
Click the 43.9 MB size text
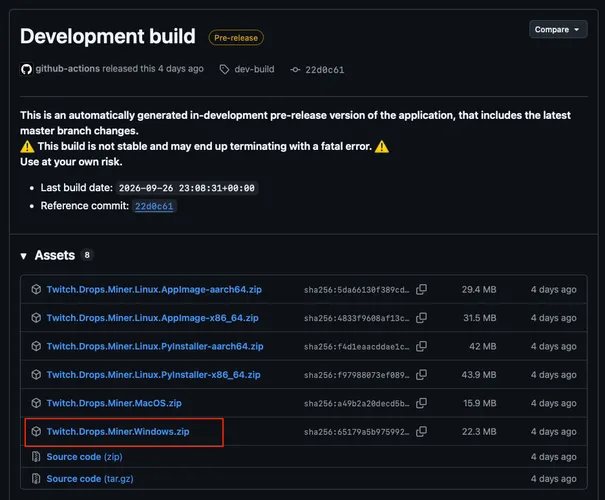[479, 375]
